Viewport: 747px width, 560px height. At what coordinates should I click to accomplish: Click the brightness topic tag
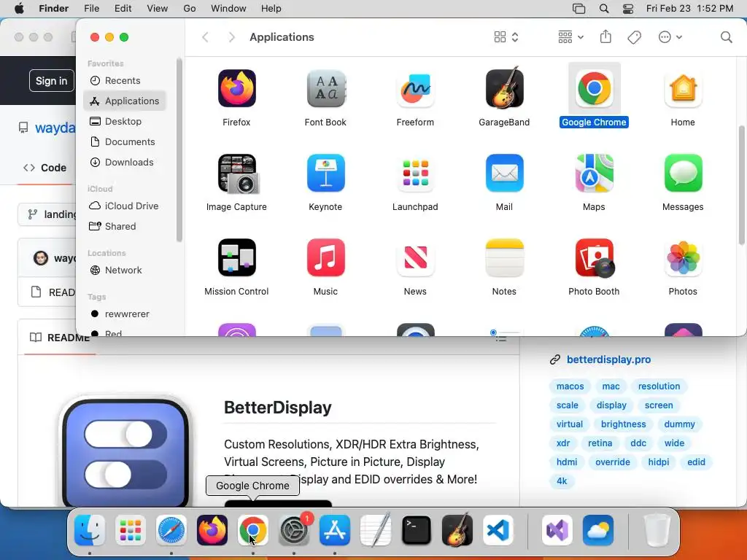tap(623, 424)
